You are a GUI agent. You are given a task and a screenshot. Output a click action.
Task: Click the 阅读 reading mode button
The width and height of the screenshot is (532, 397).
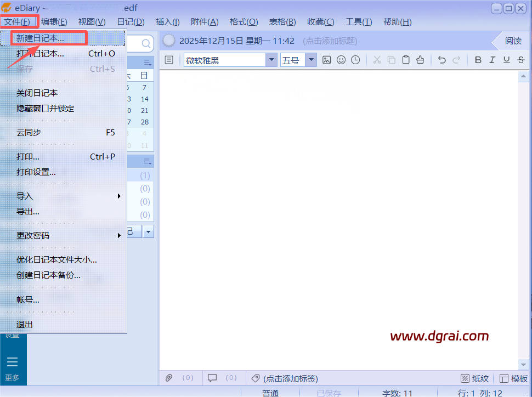pyautogui.click(x=513, y=41)
